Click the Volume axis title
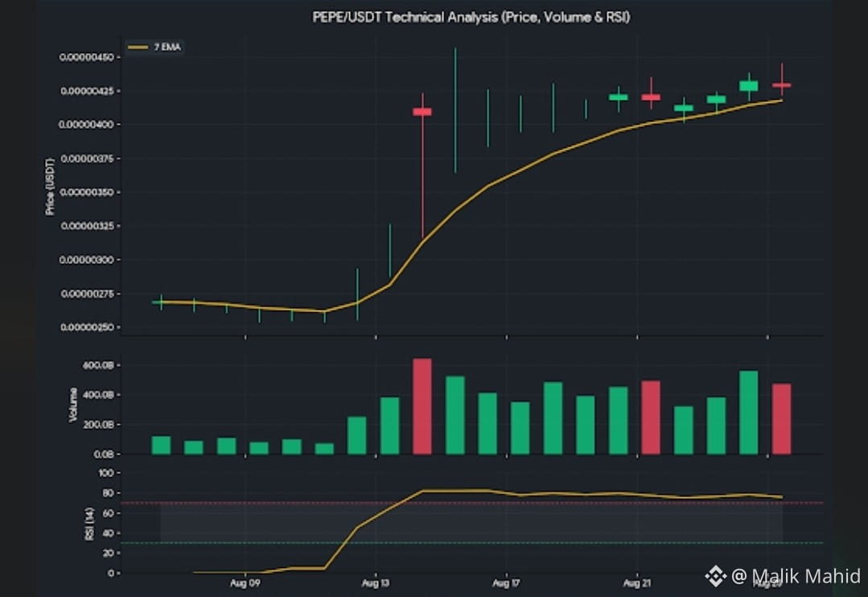The width and height of the screenshot is (868, 597). point(72,405)
